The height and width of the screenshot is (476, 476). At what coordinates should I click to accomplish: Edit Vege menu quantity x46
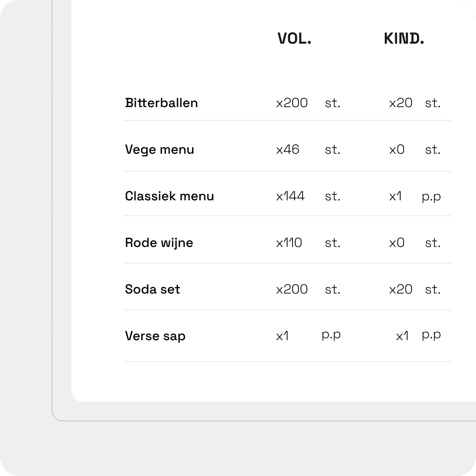tap(288, 149)
